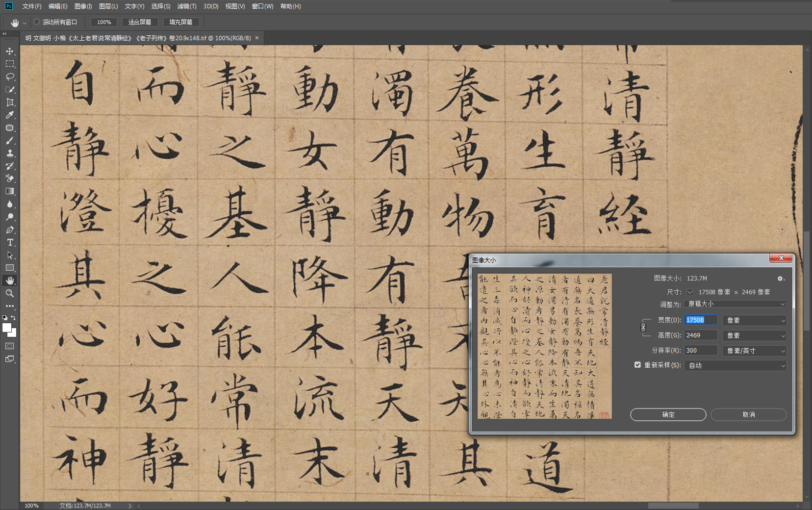Select the Path Selection tool
This screenshot has width=812, height=510.
[10, 255]
